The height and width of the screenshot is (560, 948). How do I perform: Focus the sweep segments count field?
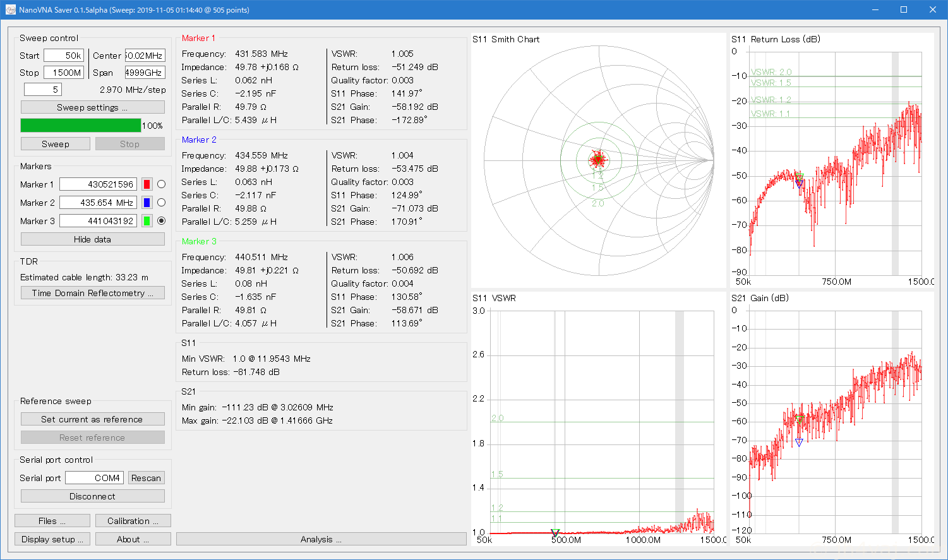click(43, 90)
